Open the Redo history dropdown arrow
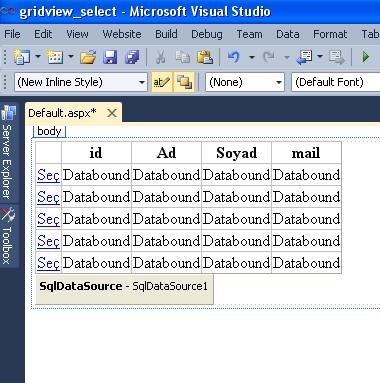380x383 pixels. pyautogui.click(x=286, y=57)
